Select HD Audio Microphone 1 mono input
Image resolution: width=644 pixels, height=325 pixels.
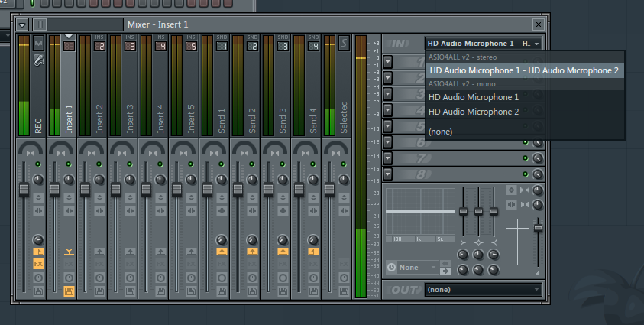[x=474, y=97]
